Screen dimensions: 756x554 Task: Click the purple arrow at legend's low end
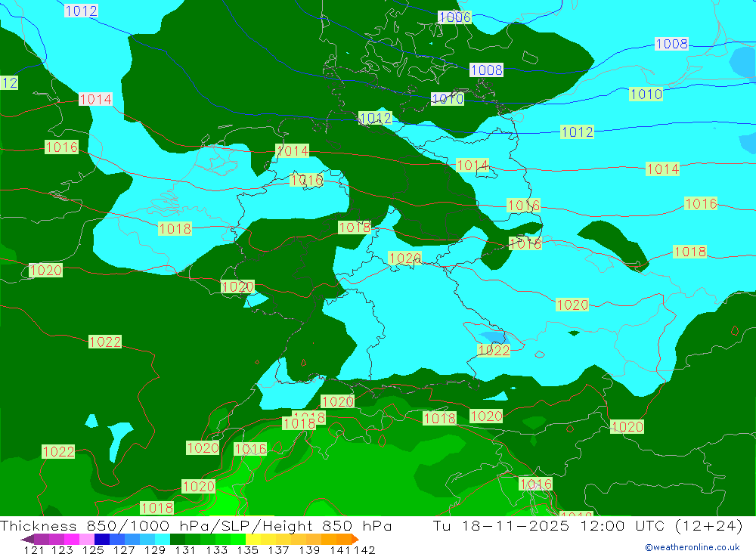27,539
